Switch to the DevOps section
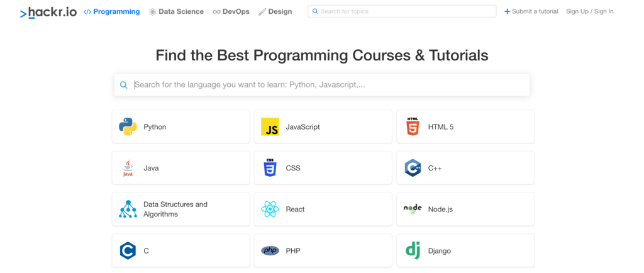644x273 pixels. 231,11
